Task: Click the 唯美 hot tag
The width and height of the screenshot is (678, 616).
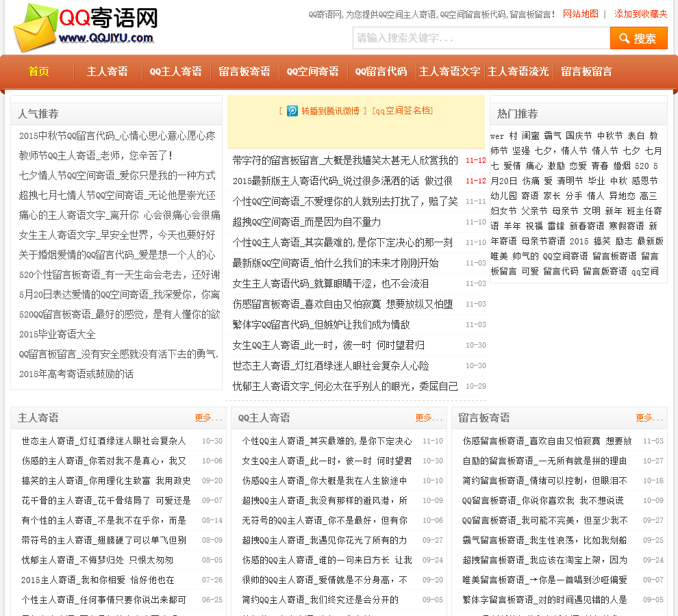Action: pyautogui.click(x=499, y=256)
